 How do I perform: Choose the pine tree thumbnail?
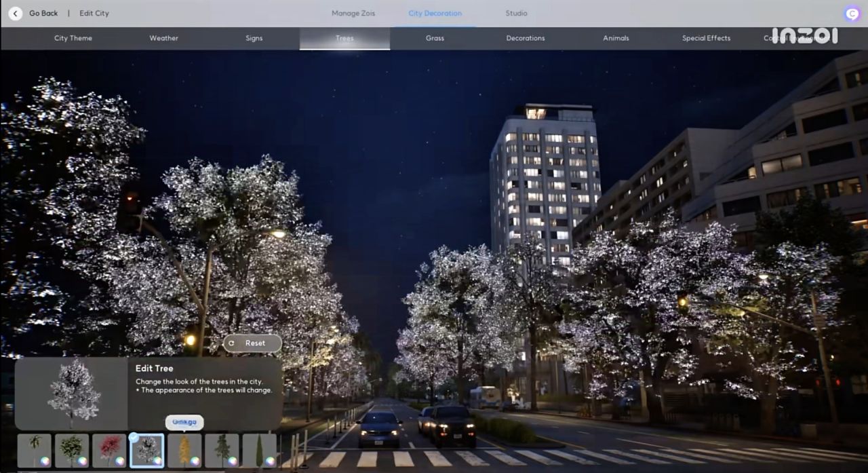[x=222, y=451]
